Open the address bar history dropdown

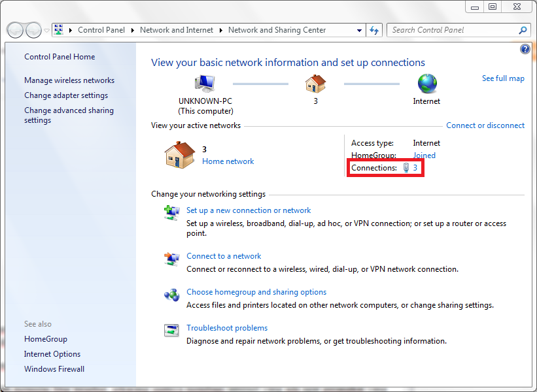coord(359,30)
